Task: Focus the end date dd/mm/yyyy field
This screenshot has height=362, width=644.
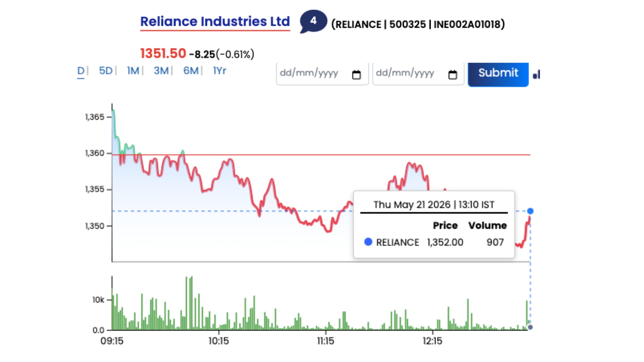Action: pos(418,74)
